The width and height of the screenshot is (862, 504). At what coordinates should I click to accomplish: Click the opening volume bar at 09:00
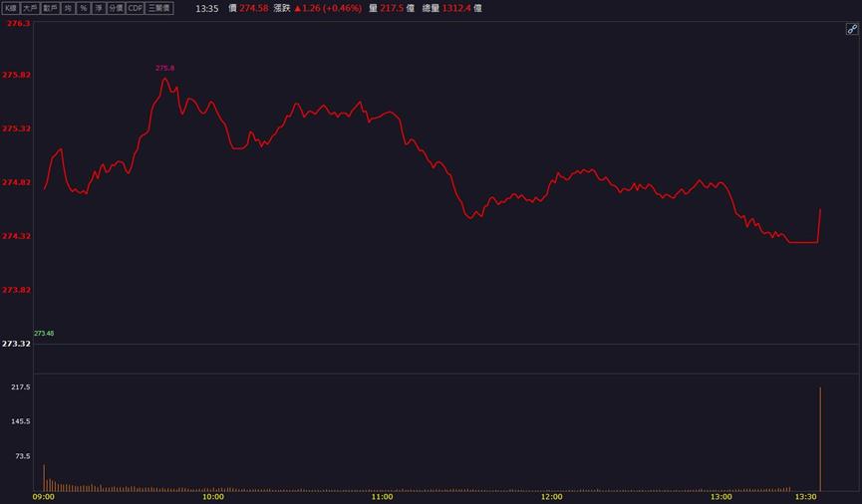44,478
